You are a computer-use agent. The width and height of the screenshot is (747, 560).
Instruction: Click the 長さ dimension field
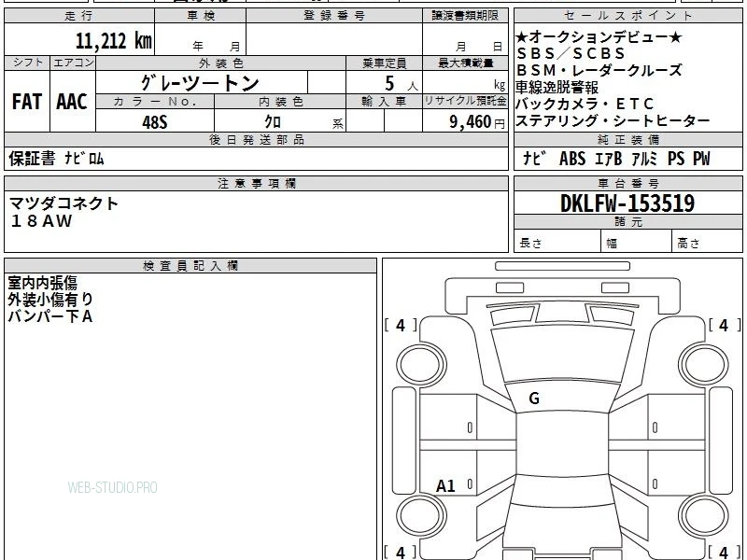point(557,243)
